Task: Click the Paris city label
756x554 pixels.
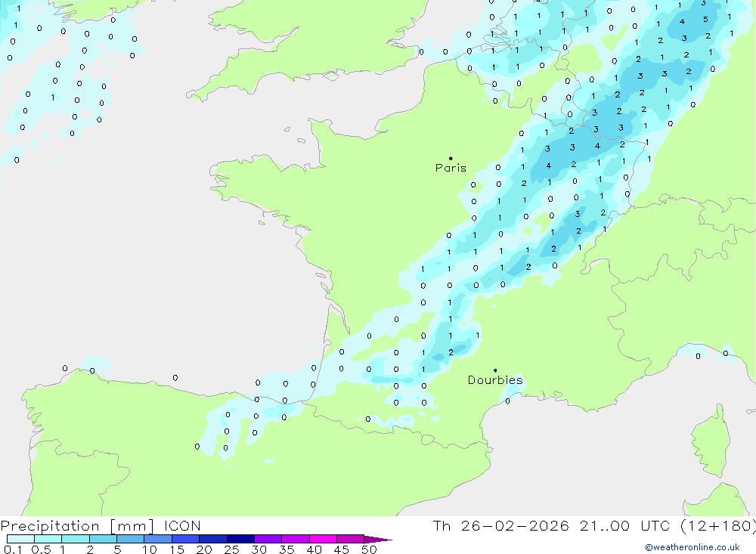Action: pyautogui.click(x=451, y=168)
